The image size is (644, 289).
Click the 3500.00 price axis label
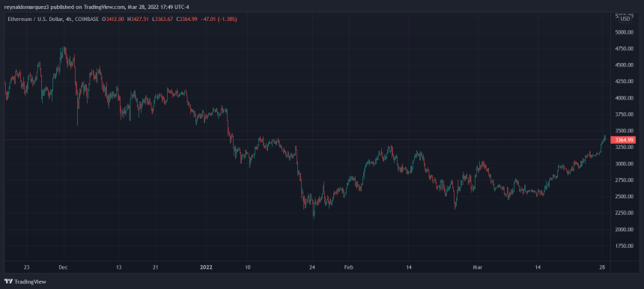coord(624,130)
